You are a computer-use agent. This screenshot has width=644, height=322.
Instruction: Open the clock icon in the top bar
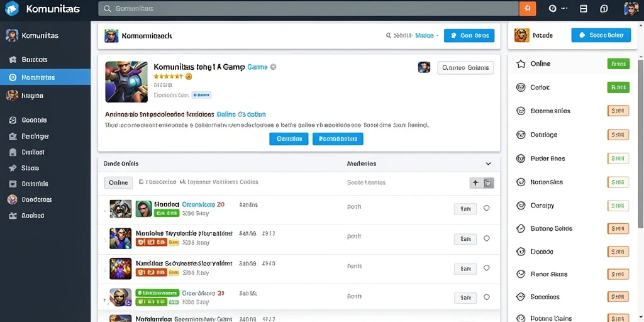pyautogui.click(x=552, y=8)
